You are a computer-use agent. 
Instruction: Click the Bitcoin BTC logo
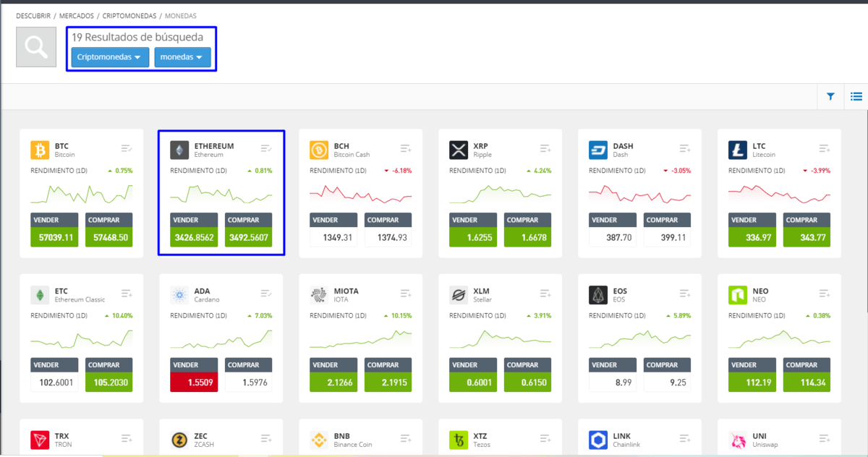(40, 150)
